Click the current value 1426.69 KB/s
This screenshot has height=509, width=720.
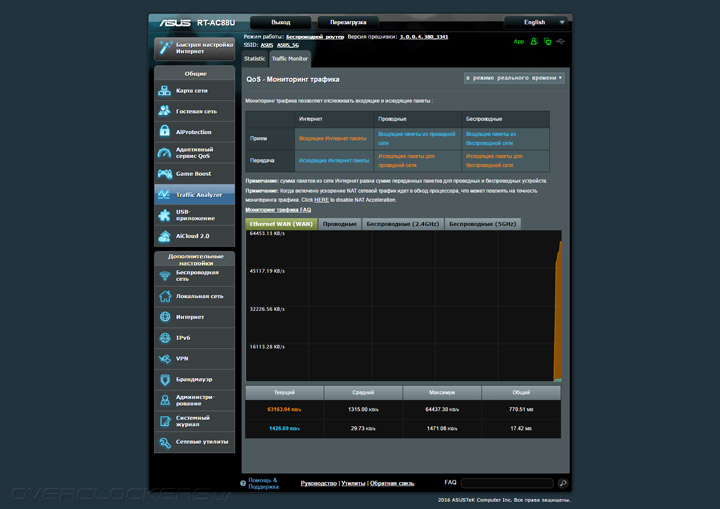[284, 429]
